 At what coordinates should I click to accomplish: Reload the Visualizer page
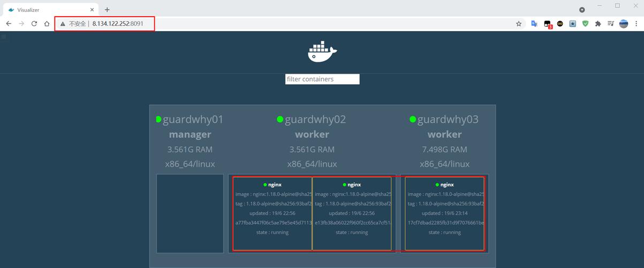[x=34, y=24]
